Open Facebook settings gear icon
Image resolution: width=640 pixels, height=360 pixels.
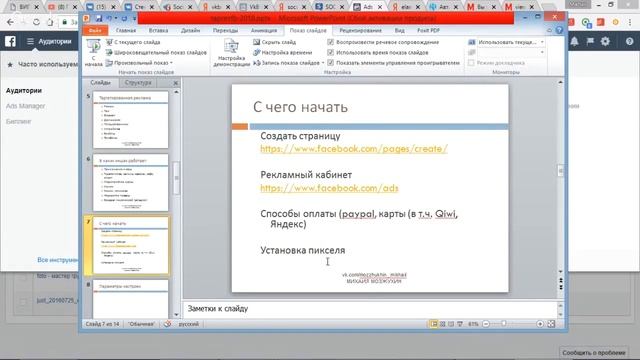pos(605,41)
